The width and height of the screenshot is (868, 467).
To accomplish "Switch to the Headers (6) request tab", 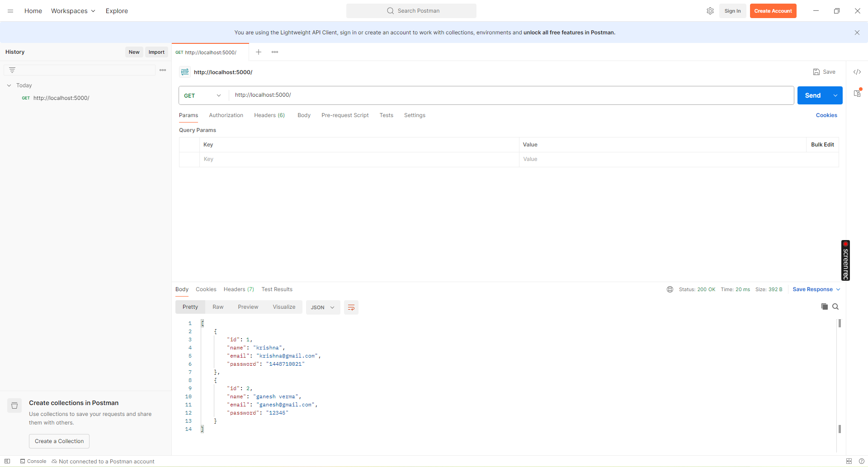I will point(269,115).
